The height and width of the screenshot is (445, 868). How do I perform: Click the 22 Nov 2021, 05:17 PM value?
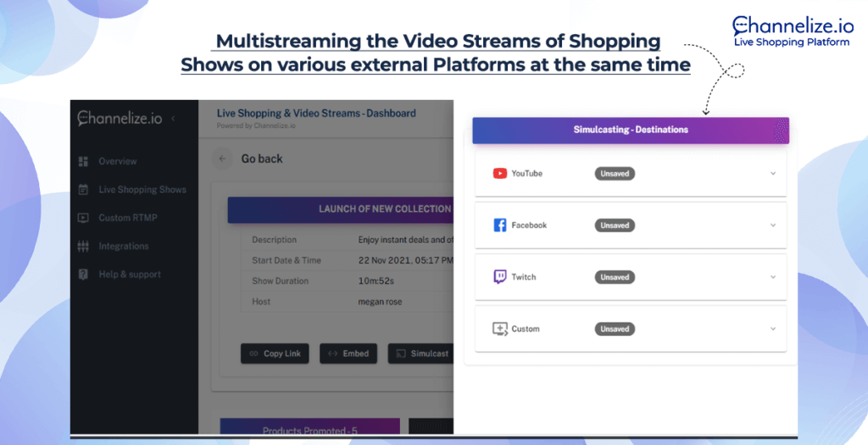406,260
